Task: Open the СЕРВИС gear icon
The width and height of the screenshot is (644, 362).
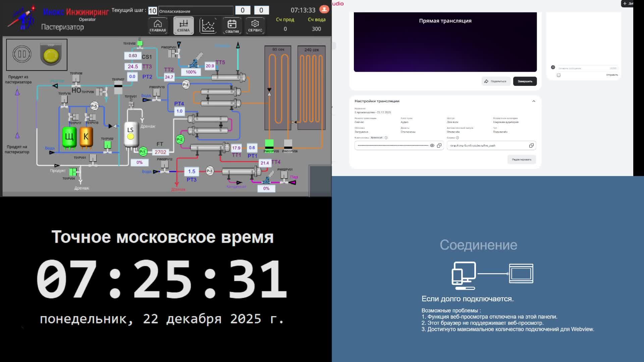Action: click(x=255, y=25)
